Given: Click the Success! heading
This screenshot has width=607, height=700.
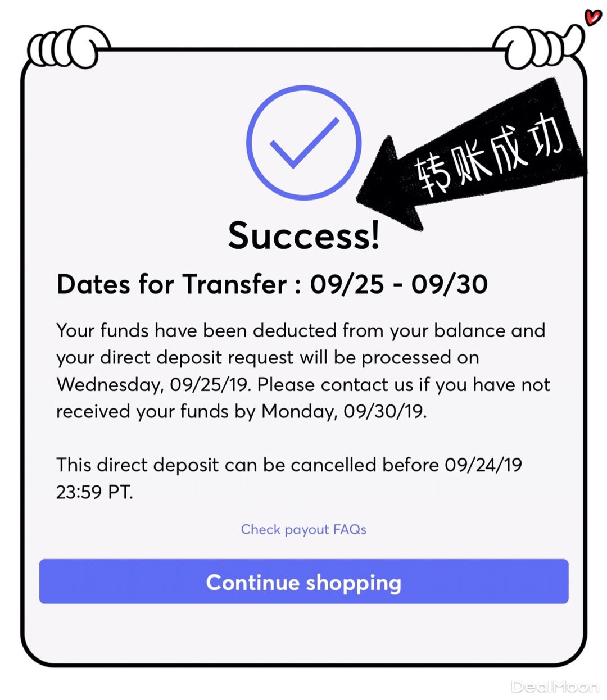Looking at the screenshot, I should (x=303, y=235).
